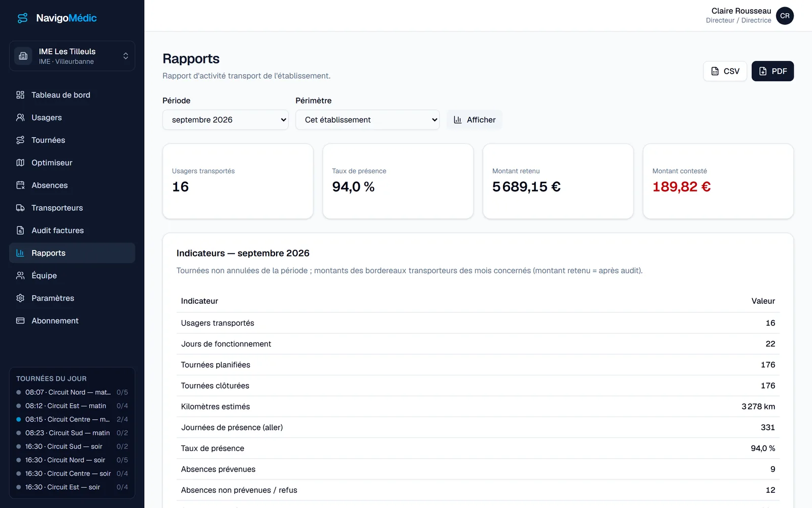Click the Usagers person icon
The width and height of the screenshot is (812, 508).
(20, 117)
